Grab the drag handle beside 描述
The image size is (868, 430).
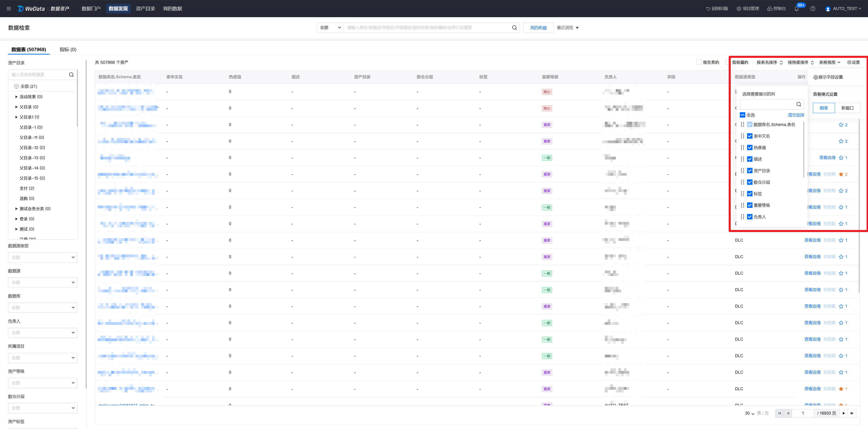(x=742, y=159)
